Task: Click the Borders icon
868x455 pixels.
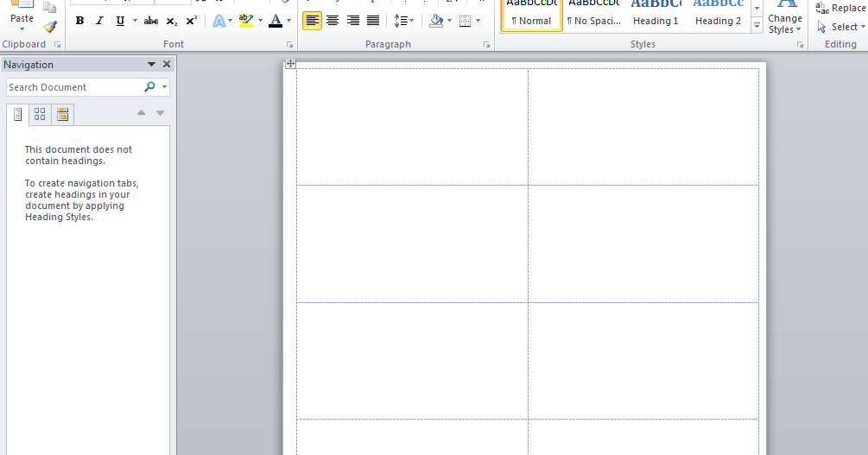Action: coord(465,21)
